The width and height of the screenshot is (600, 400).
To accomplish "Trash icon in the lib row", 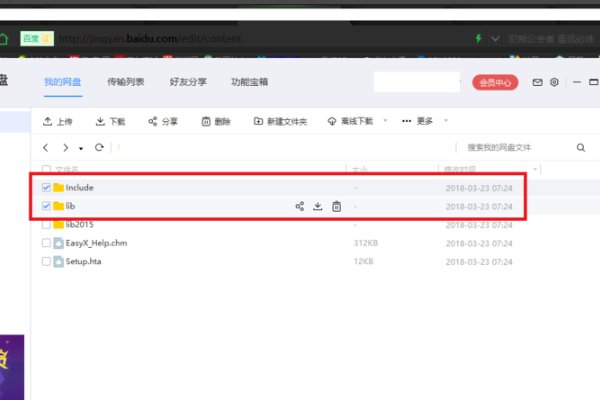I will point(336,206).
